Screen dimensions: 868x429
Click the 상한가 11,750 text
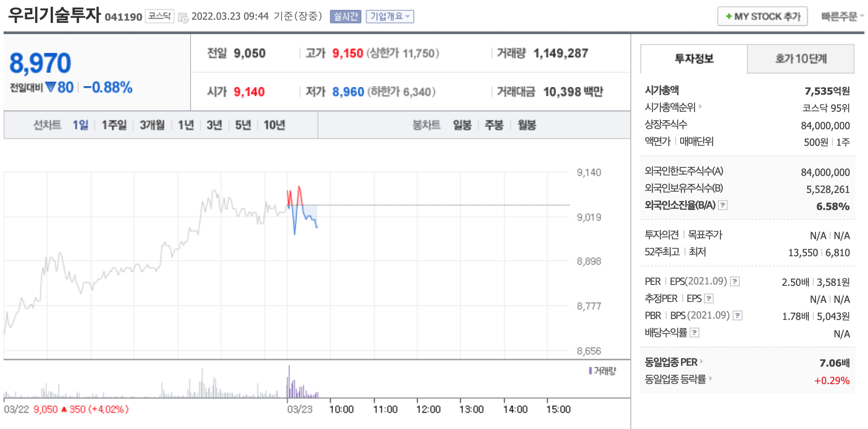403,53
